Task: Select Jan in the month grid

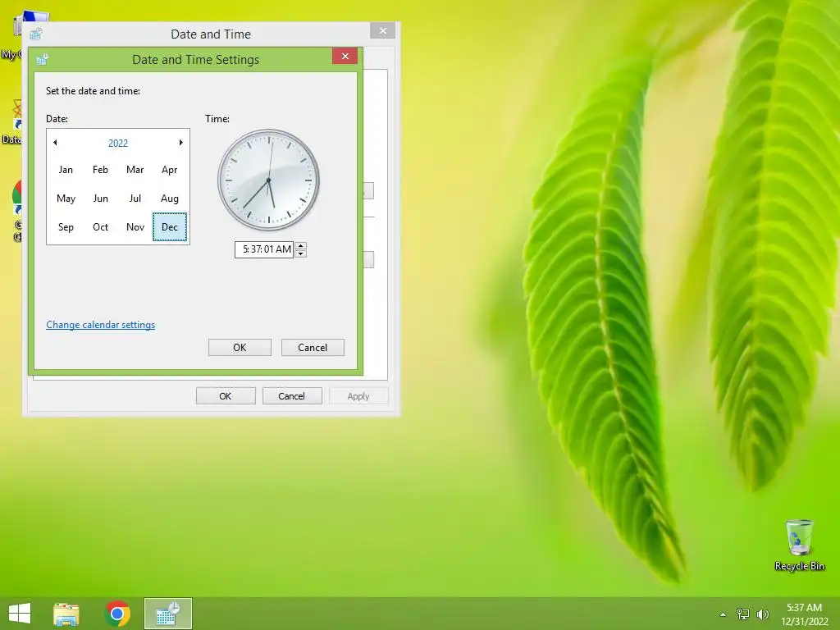Action: (x=66, y=170)
